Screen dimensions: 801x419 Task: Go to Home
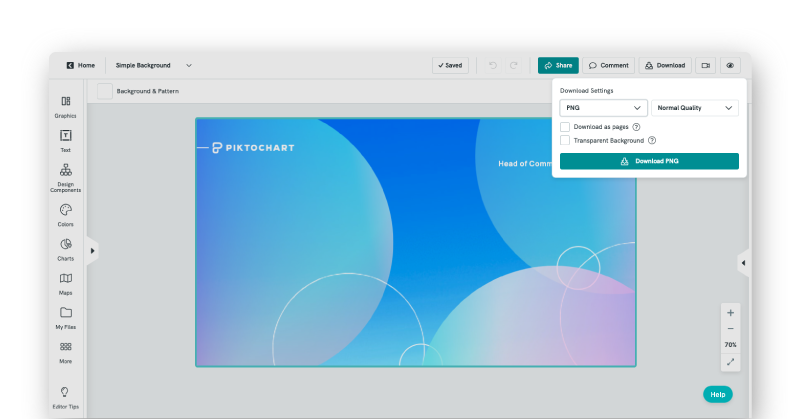[x=81, y=65]
